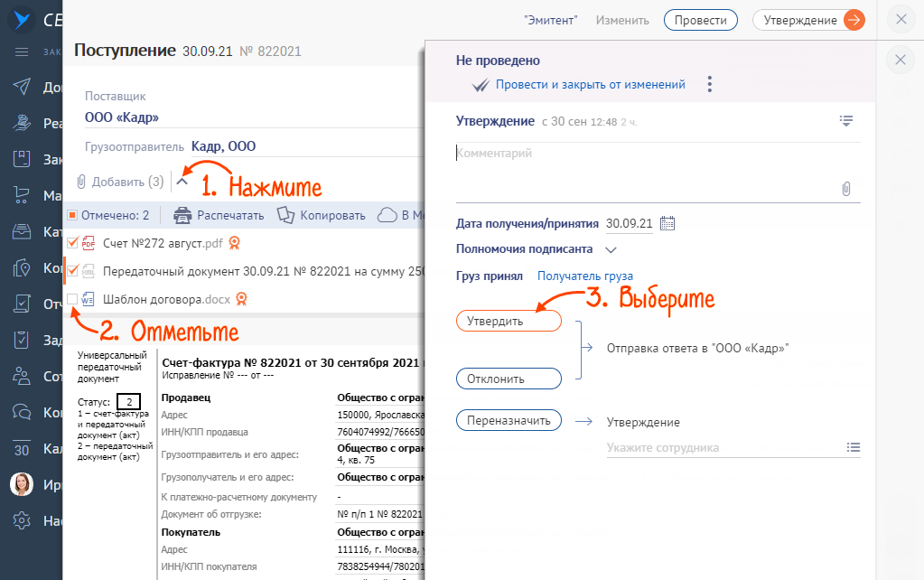Click the list icon near Утверждение header
924x580 pixels.
pyautogui.click(x=846, y=120)
